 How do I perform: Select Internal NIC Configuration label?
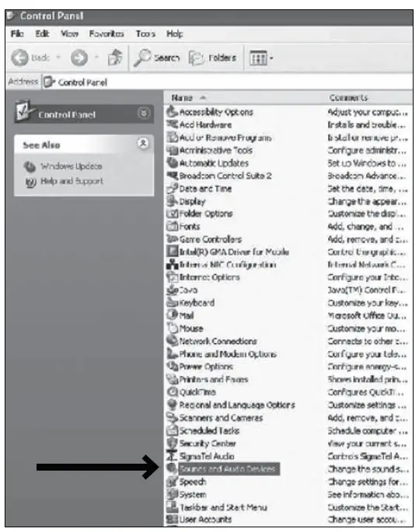click(228, 265)
